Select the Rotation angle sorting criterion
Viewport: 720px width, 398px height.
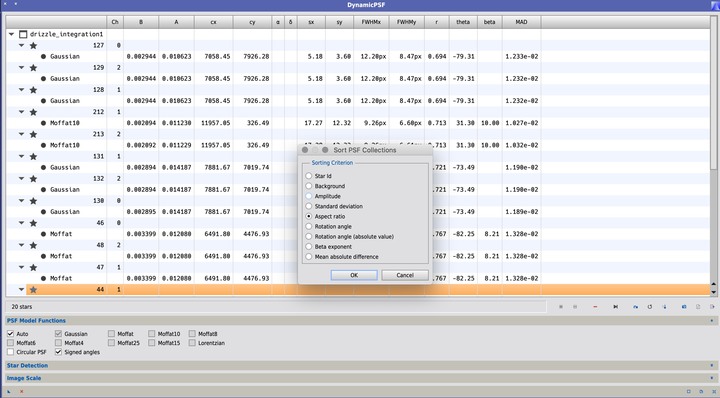309,226
